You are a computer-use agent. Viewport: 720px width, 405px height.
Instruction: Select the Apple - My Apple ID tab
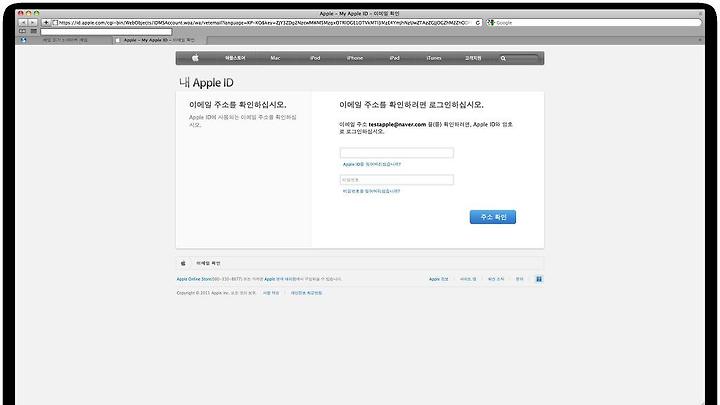coord(159,40)
